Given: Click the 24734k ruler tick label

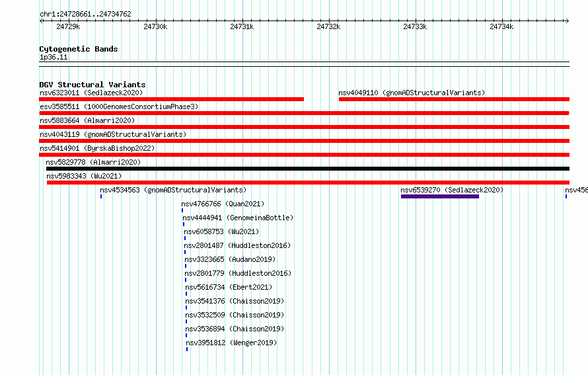Looking at the screenshot, I should coord(501,26).
